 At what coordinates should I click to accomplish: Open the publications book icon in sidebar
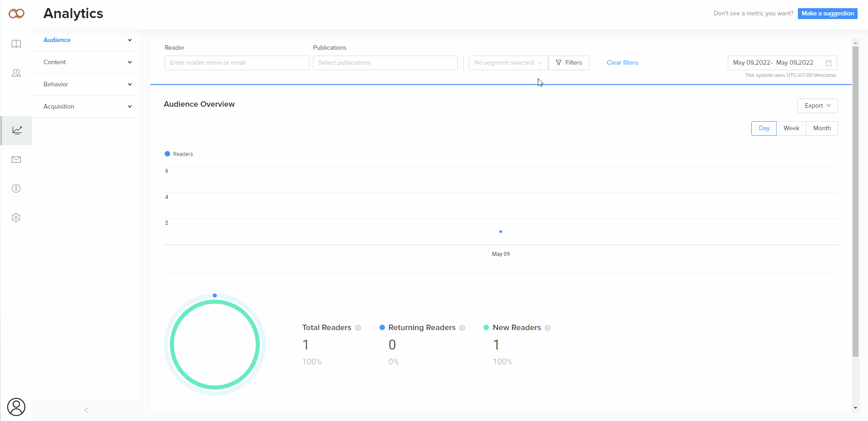coord(16,44)
